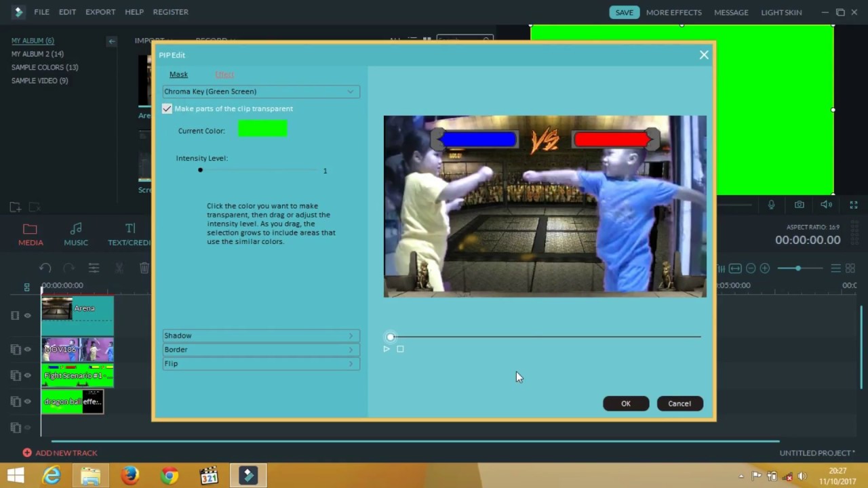Image resolution: width=868 pixels, height=488 pixels.
Task: Click the zoom to fit timeline icon
Action: coord(735,268)
